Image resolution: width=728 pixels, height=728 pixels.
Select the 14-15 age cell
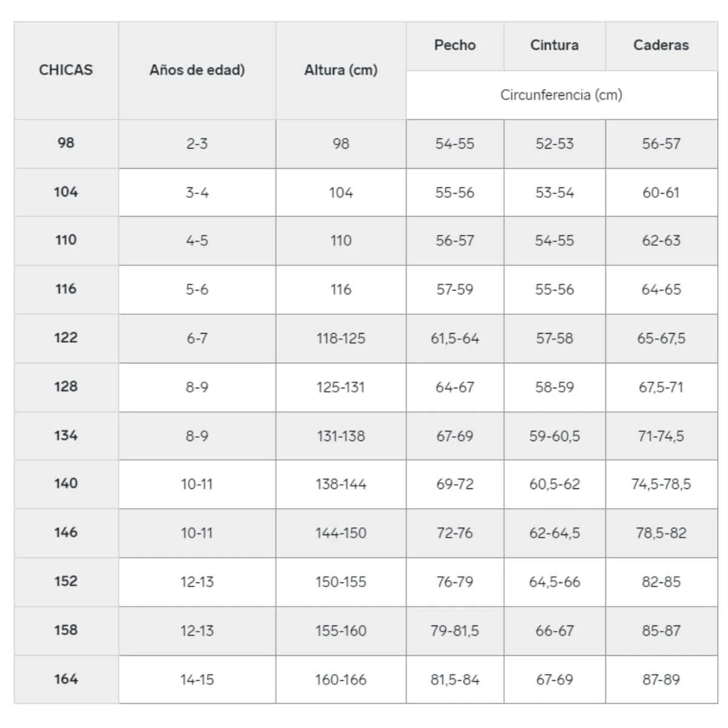click(x=197, y=679)
